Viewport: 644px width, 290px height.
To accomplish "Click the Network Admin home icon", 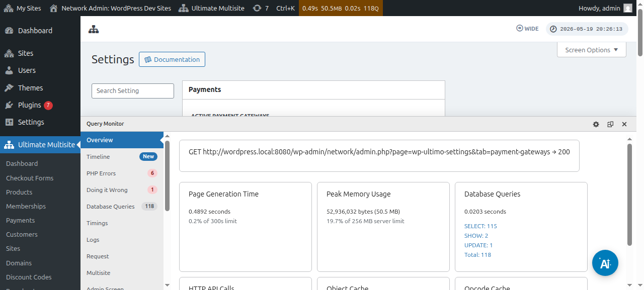I will (54, 8).
